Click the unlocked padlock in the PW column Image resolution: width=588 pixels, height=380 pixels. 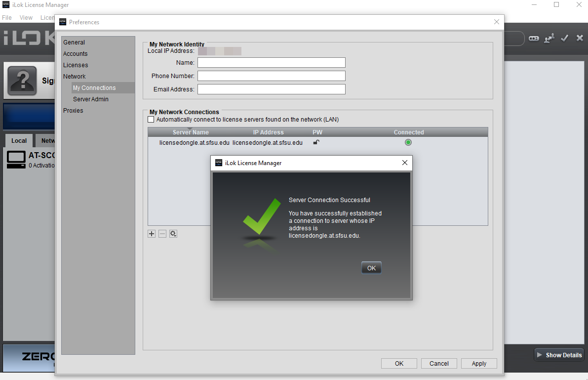316,142
